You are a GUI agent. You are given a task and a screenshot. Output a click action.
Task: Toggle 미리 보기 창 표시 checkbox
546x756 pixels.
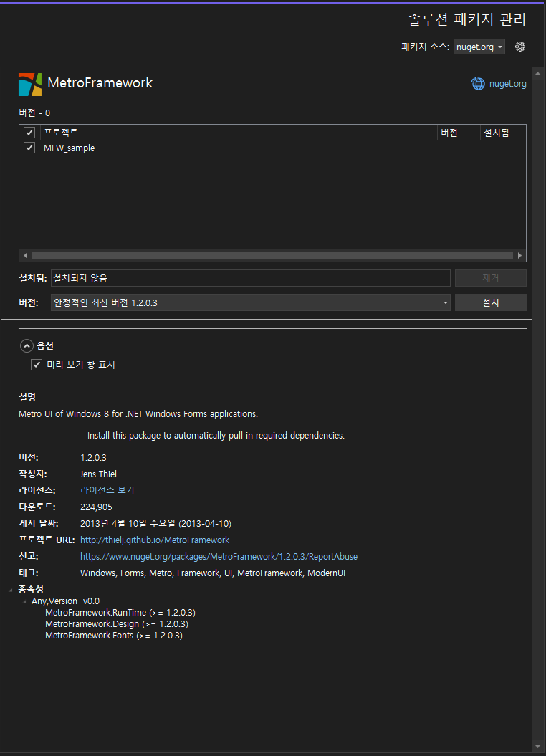click(x=37, y=365)
